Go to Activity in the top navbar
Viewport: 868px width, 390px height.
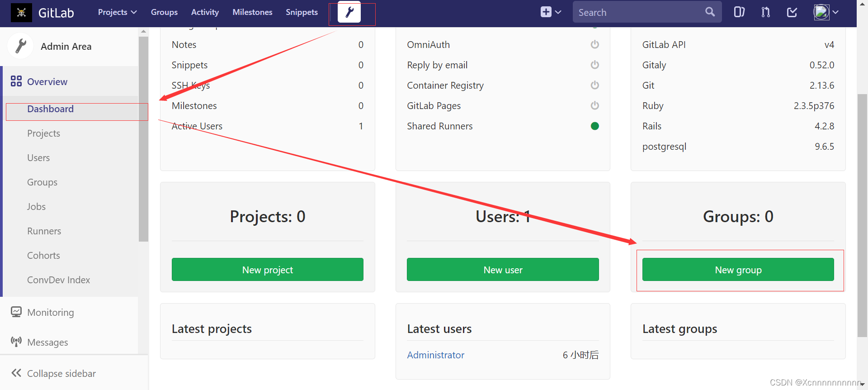coord(205,12)
